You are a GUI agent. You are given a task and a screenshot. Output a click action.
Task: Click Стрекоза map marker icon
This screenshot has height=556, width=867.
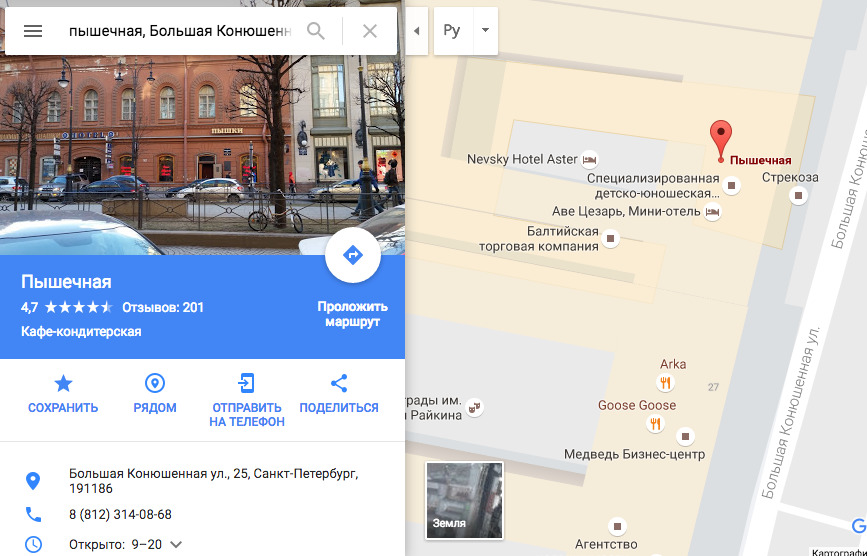coord(798,195)
